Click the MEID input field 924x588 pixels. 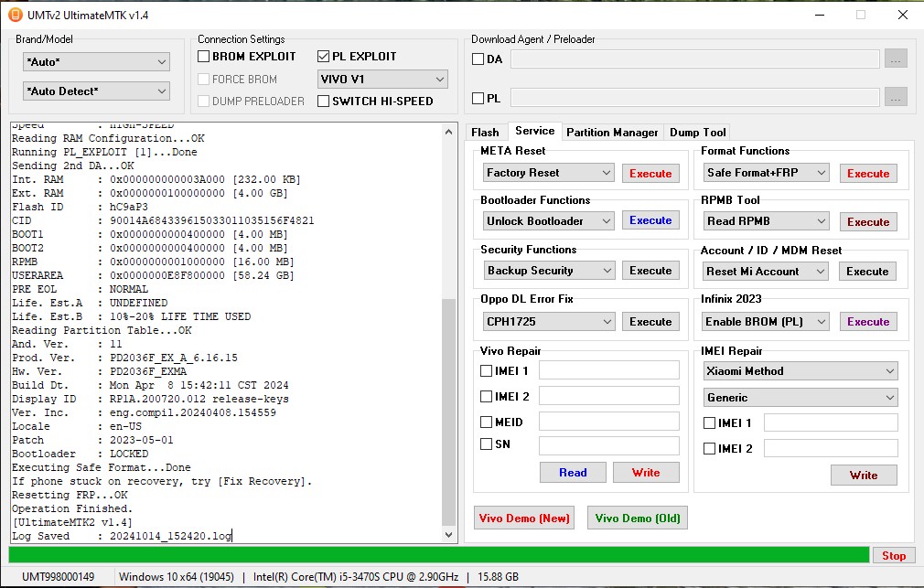point(609,422)
